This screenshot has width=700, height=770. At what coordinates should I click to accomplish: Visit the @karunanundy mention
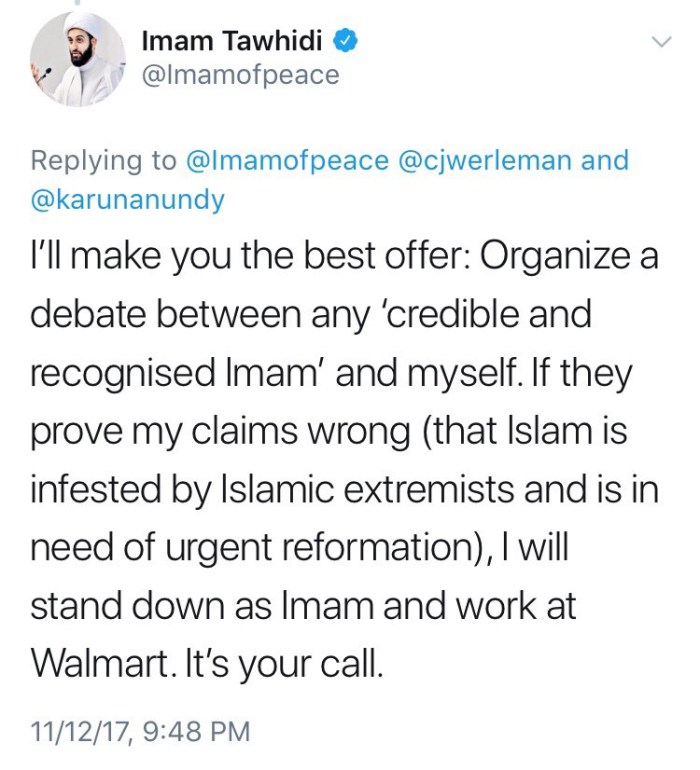pyautogui.click(x=129, y=199)
